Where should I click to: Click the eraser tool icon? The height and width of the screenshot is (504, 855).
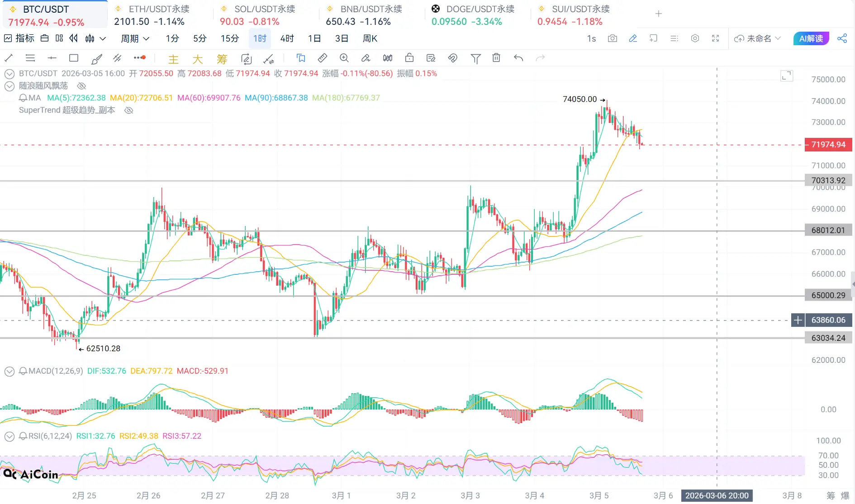[x=366, y=58]
